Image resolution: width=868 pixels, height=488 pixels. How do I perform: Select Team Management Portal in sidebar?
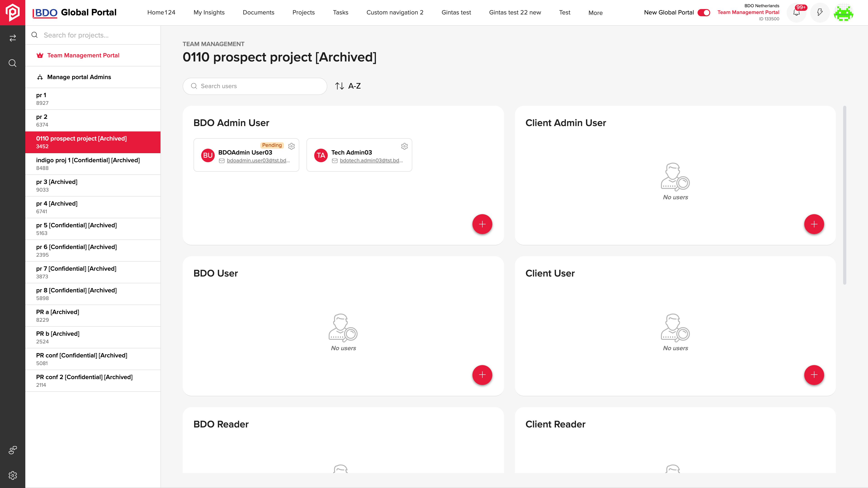click(93, 55)
